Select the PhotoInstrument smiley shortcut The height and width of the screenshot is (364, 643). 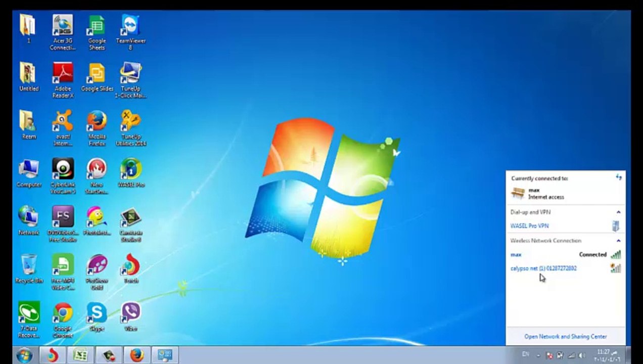coord(97,220)
